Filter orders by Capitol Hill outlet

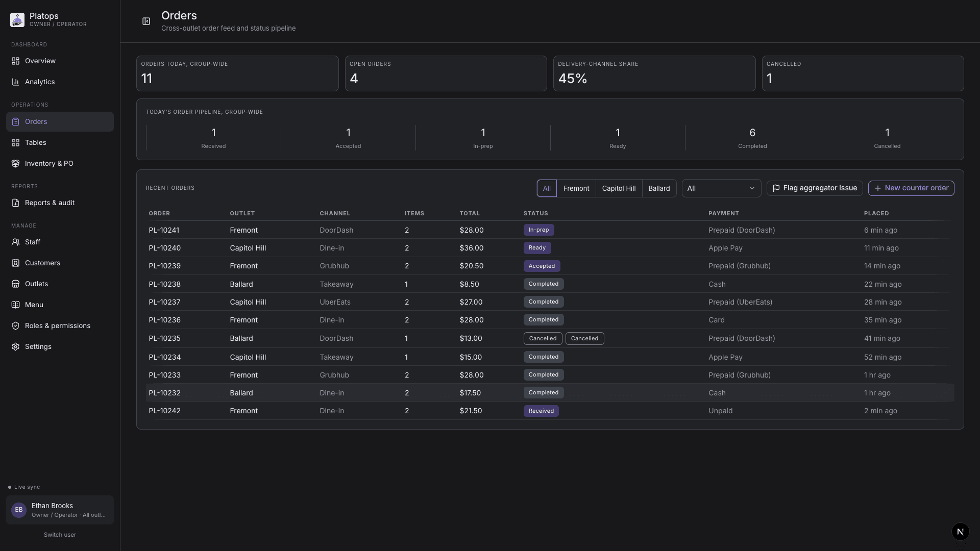pyautogui.click(x=619, y=188)
